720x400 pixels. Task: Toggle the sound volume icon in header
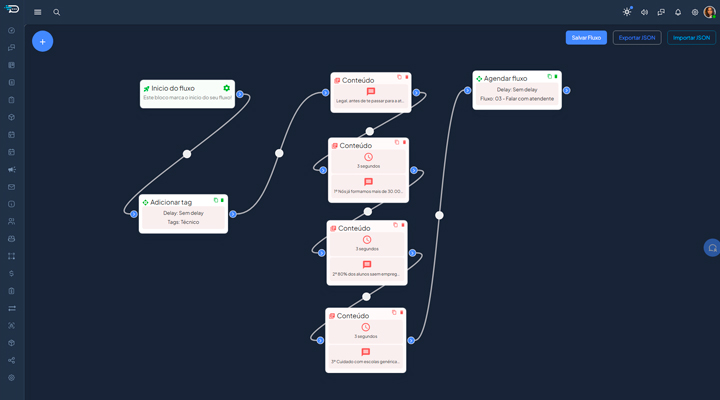644,12
